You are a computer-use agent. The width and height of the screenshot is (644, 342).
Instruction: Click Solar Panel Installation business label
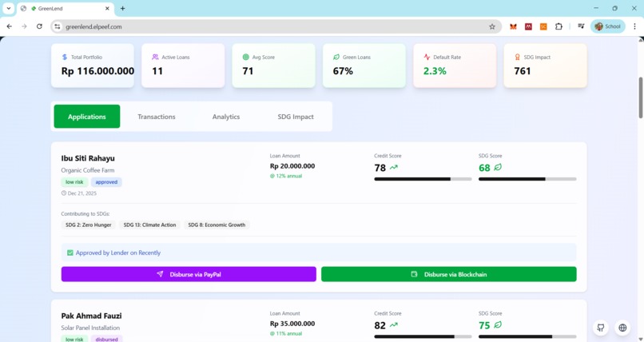pyautogui.click(x=90, y=328)
